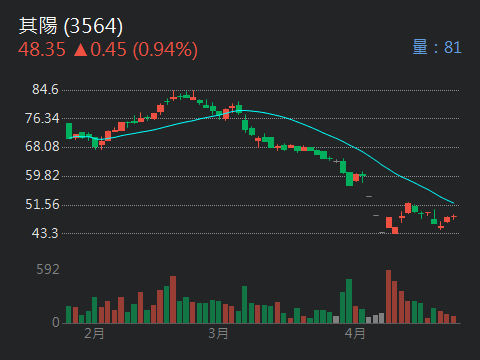Image resolution: width=480 pixels, height=360 pixels.
Task: Click the 59.82 price axis label
Action: [42, 175]
